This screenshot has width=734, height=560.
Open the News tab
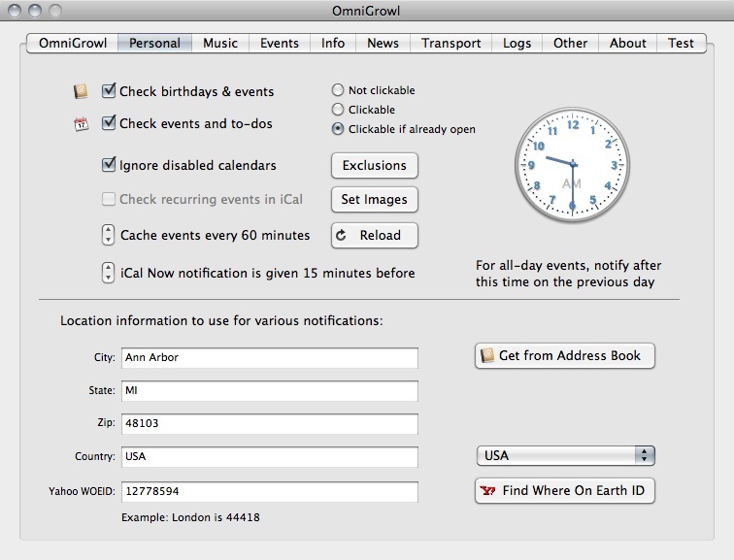(x=383, y=43)
